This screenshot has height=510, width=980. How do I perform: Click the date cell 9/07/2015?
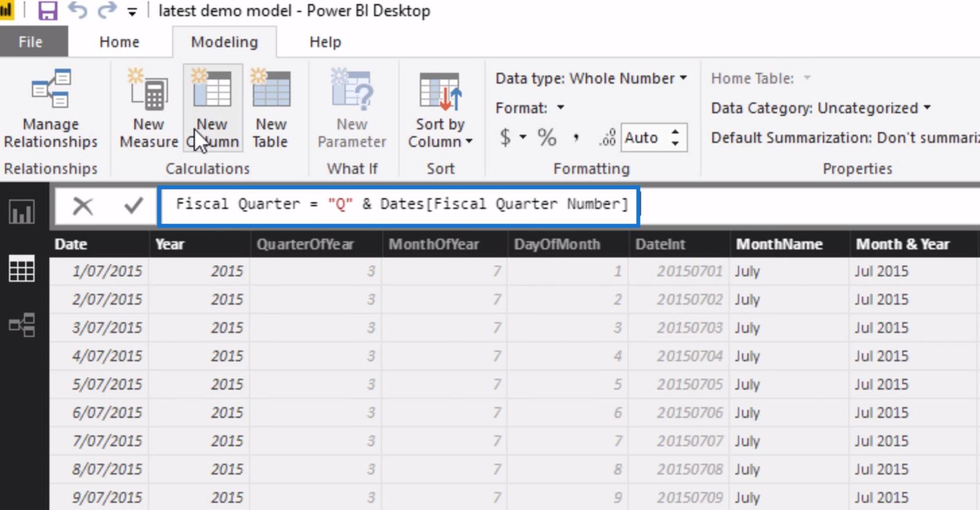(100, 497)
